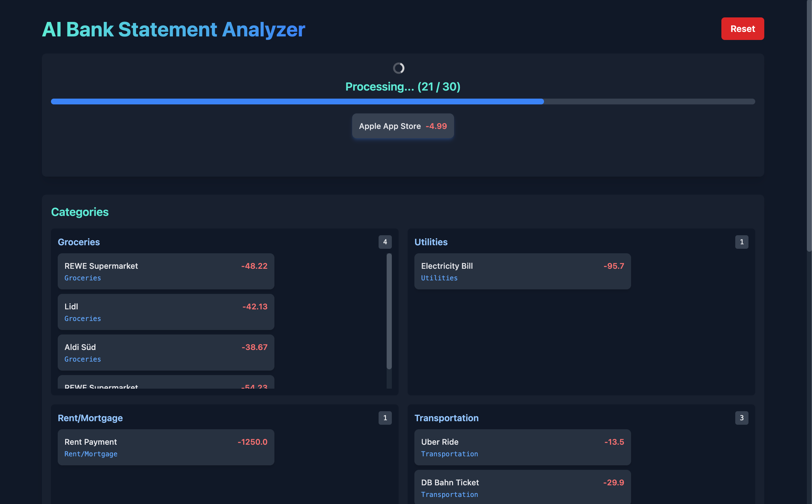Select the Apple App Store transaction chip
This screenshot has height=504, width=812.
tap(402, 126)
